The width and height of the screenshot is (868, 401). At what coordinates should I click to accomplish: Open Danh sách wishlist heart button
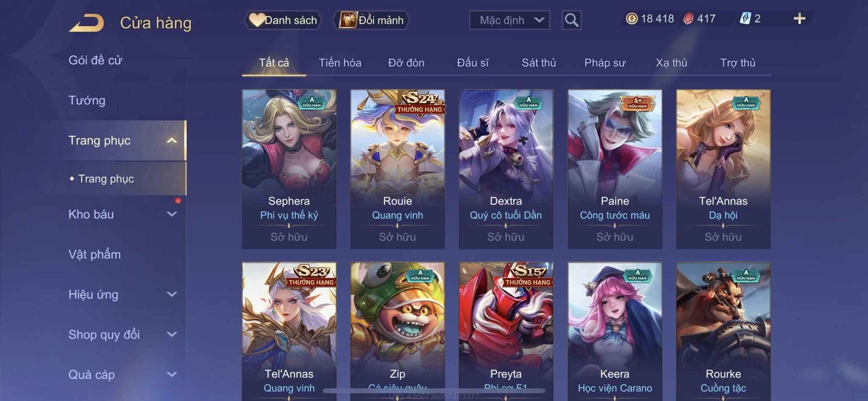(x=283, y=20)
